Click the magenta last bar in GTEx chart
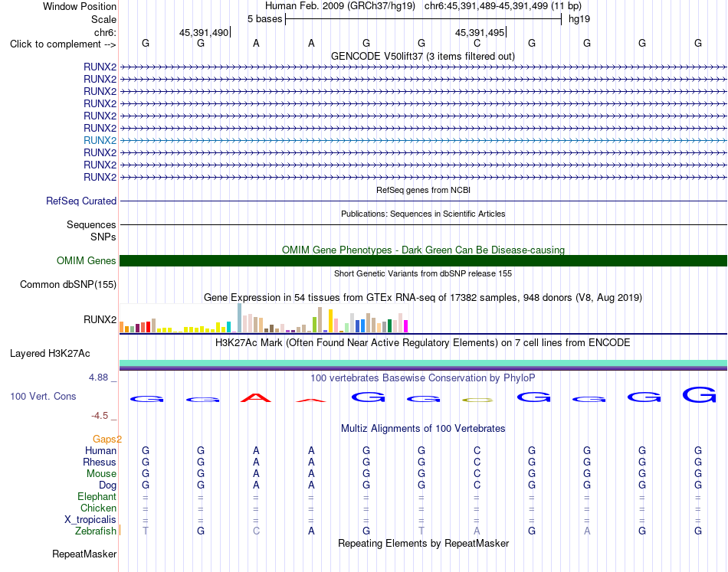728x572 pixels. pos(406,326)
